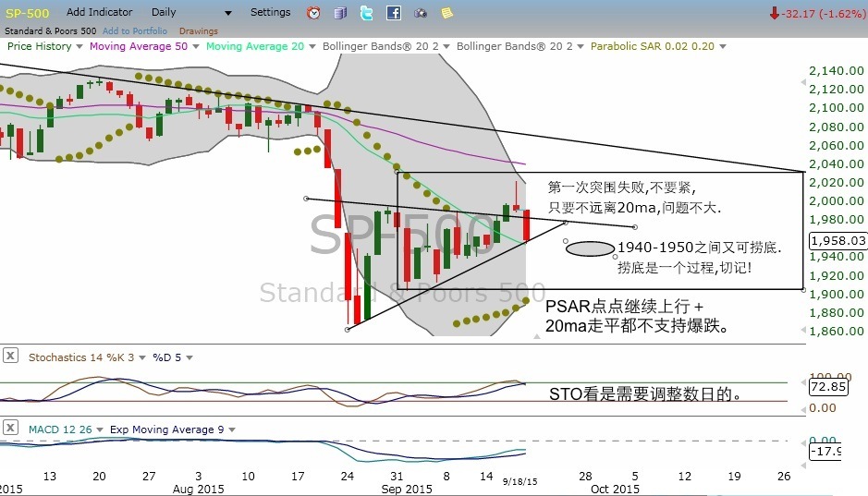Close the Stochastics panel with its X

point(10,356)
